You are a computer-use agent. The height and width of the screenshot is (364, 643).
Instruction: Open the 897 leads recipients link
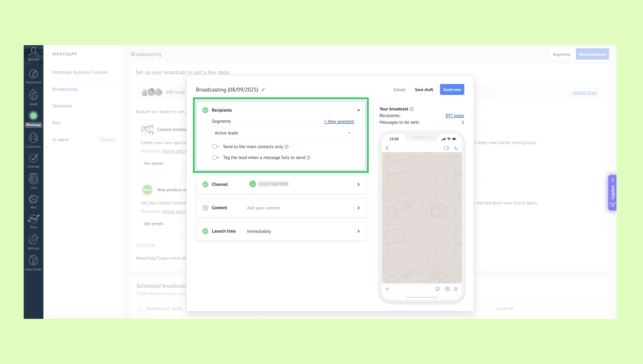(455, 116)
